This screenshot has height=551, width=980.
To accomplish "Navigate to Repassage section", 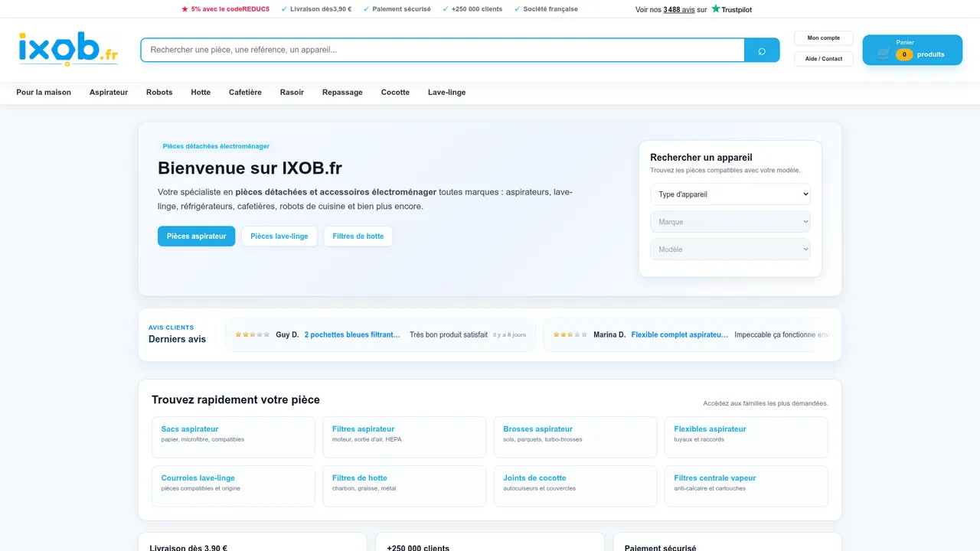I will [x=342, y=93].
